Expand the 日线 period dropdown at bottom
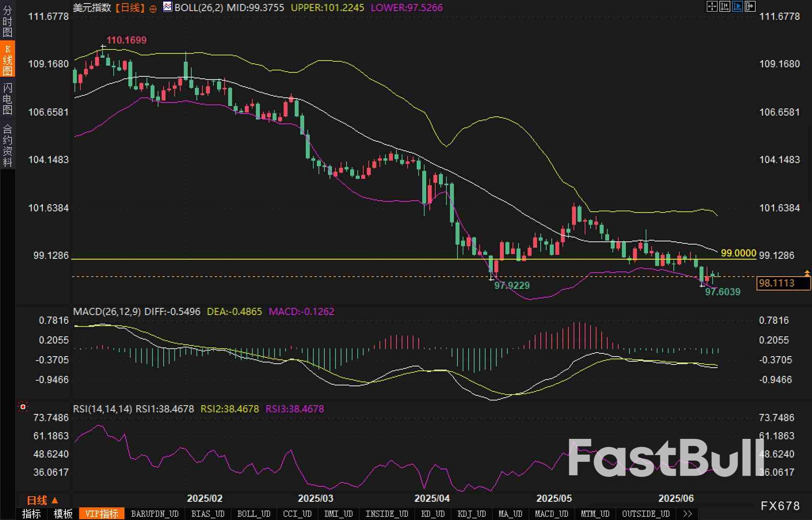The image size is (812, 520). pos(42,500)
